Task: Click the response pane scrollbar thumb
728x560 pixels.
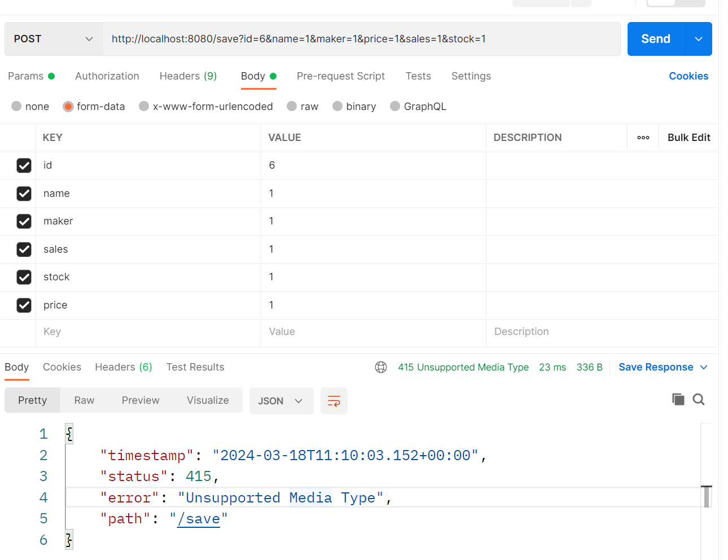Action: coord(707,496)
